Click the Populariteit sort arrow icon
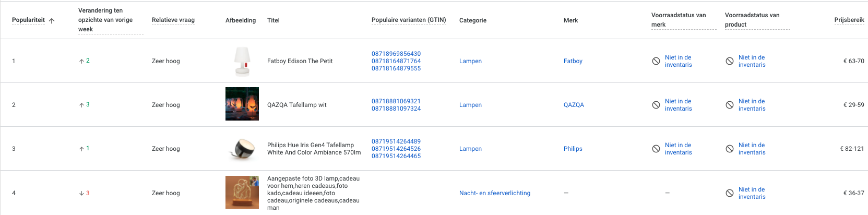This screenshot has width=868, height=215. (52, 21)
